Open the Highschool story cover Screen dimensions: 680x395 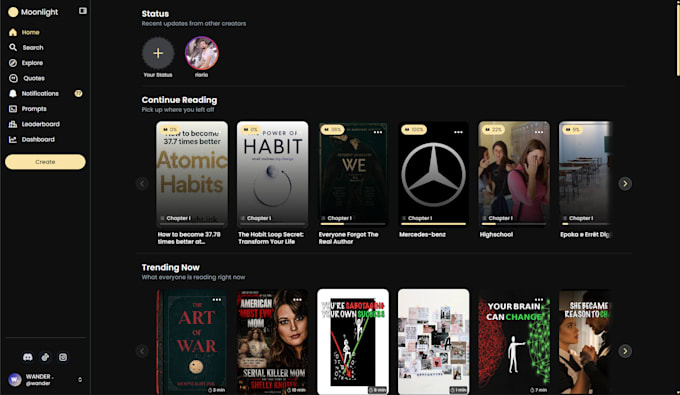514,174
